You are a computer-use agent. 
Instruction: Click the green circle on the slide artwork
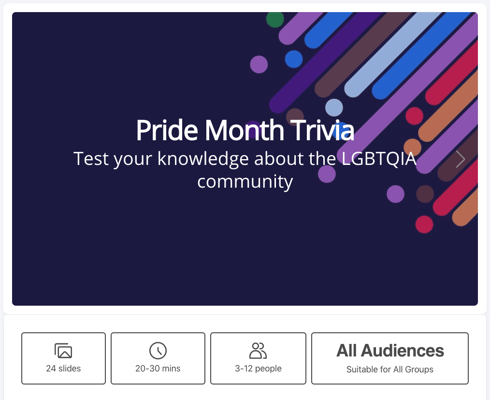click(x=275, y=19)
